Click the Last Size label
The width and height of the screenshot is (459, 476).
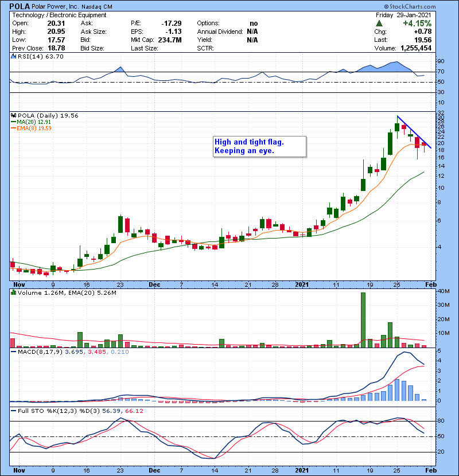[144, 48]
